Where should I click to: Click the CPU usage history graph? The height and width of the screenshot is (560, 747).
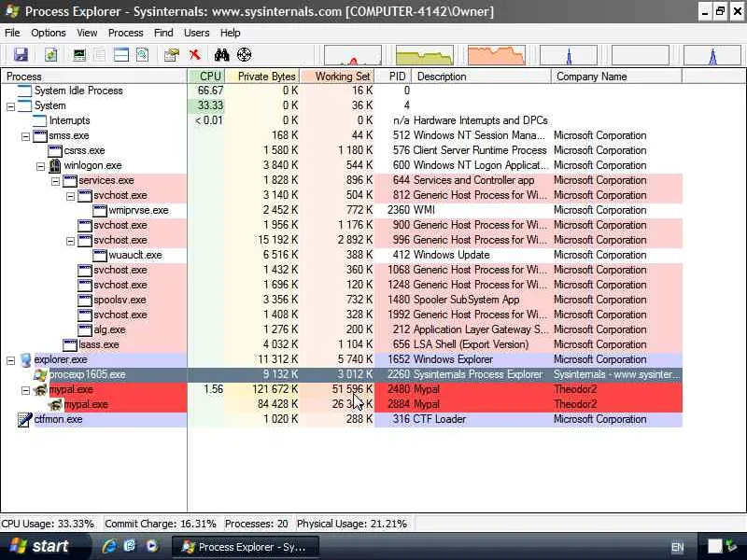[353, 55]
